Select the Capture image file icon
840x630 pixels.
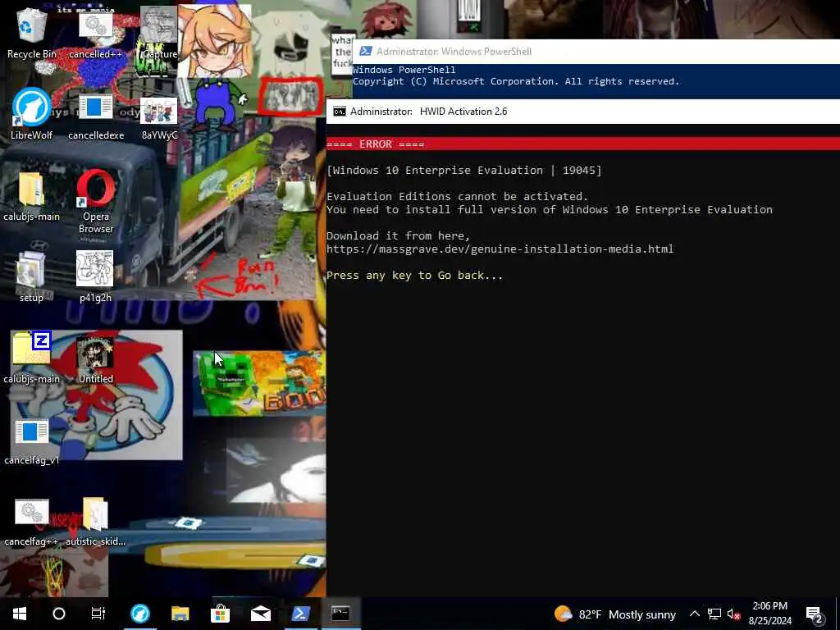[x=158, y=33]
